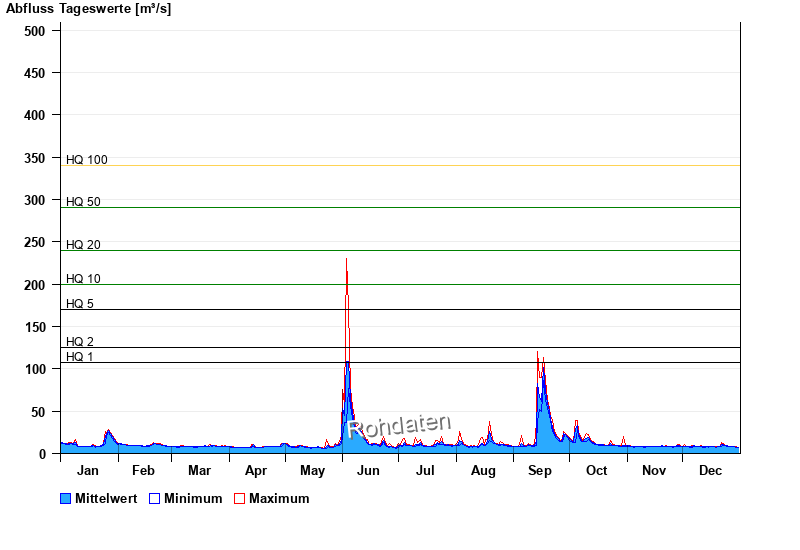800x550 pixels.
Task: Pick the Dec month on the axis
Action: (x=710, y=470)
